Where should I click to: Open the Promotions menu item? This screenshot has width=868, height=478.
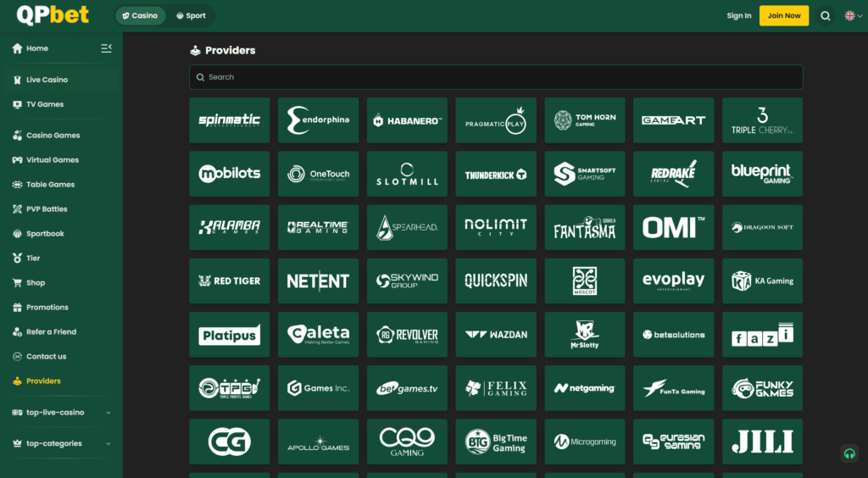coord(47,307)
